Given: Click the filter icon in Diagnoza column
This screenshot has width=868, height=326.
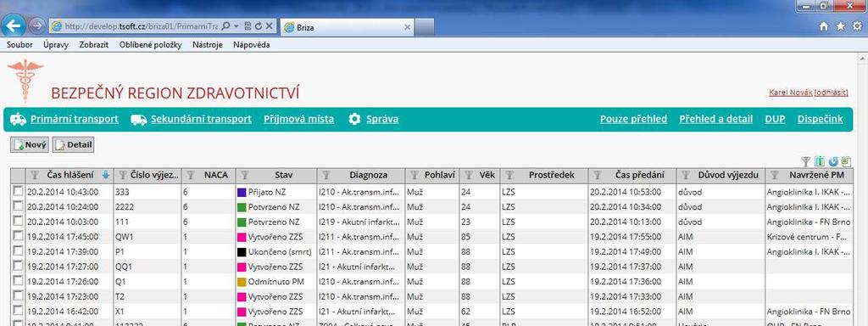Looking at the screenshot, I should (x=326, y=175).
